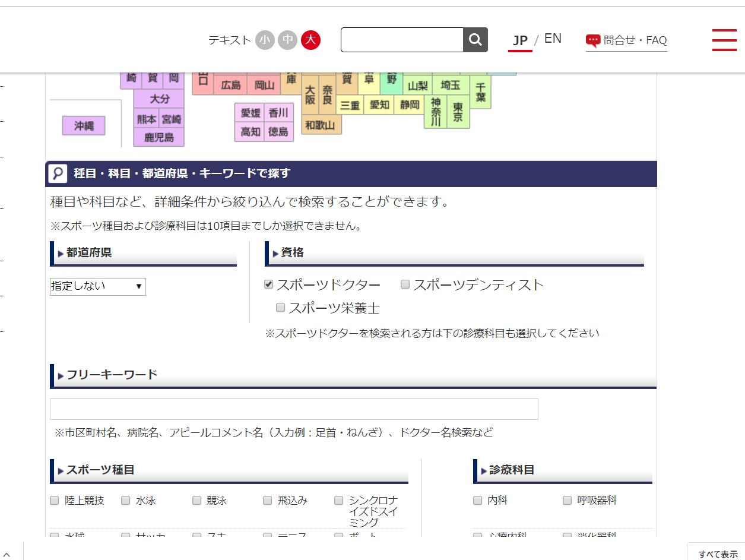The image size is (745, 560).
Task: Select 山梨 on the prefecture map
Action: pyautogui.click(x=418, y=86)
